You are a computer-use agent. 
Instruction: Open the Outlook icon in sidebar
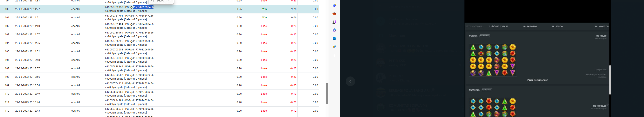coord(334,38)
